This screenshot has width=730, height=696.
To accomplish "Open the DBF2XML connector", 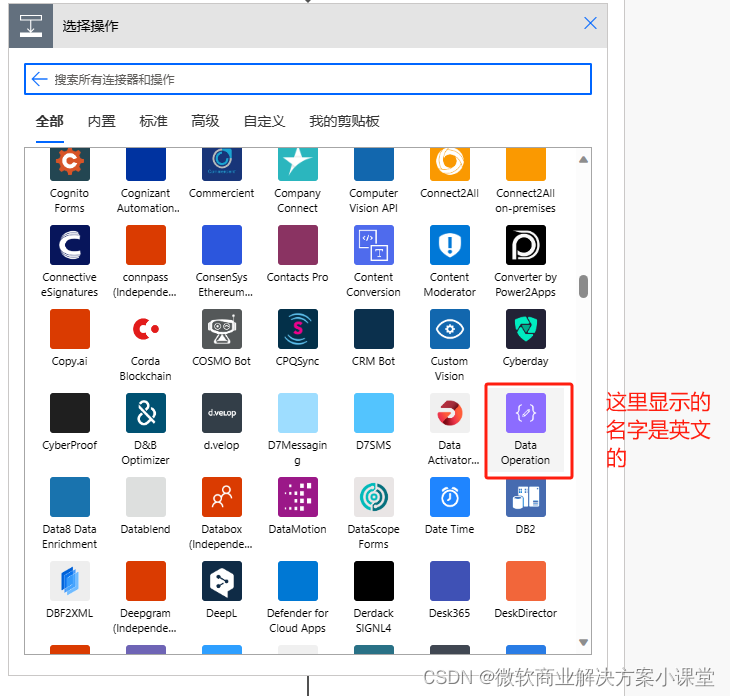I will click(69, 581).
